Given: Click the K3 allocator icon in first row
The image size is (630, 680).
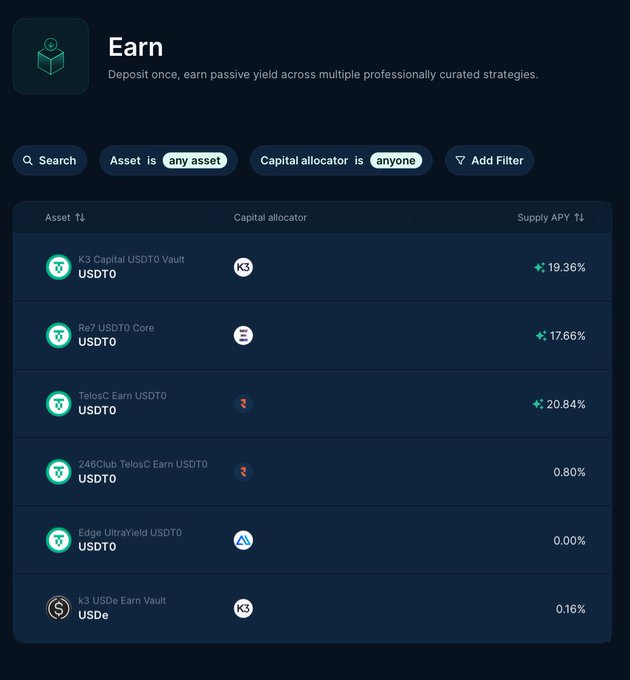Looking at the screenshot, I should click(243, 267).
